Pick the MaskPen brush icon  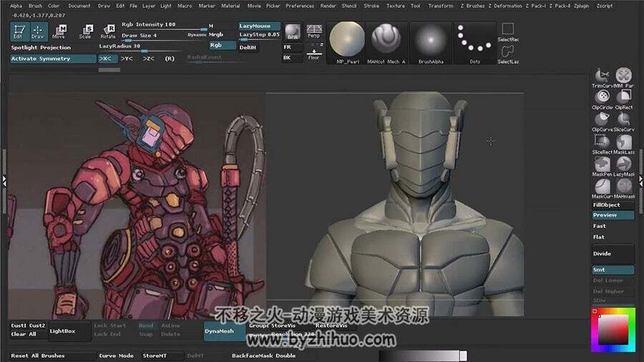point(602,167)
